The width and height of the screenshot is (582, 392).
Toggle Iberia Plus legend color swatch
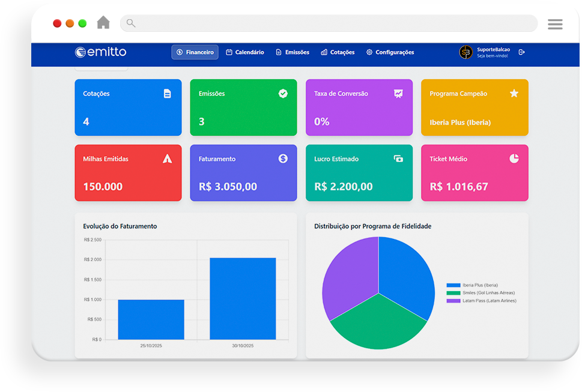coord(453,285)
